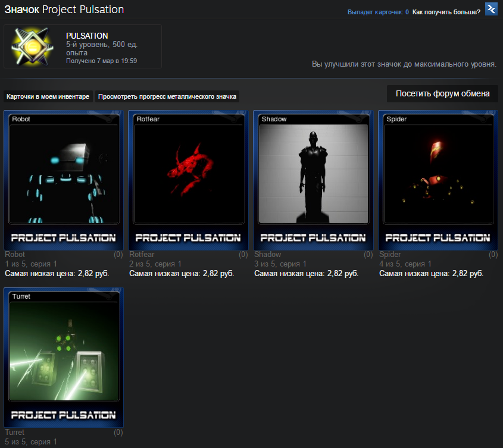
Task: Click the lowest price link under Shadow card
Action: [x=307, y=274]
